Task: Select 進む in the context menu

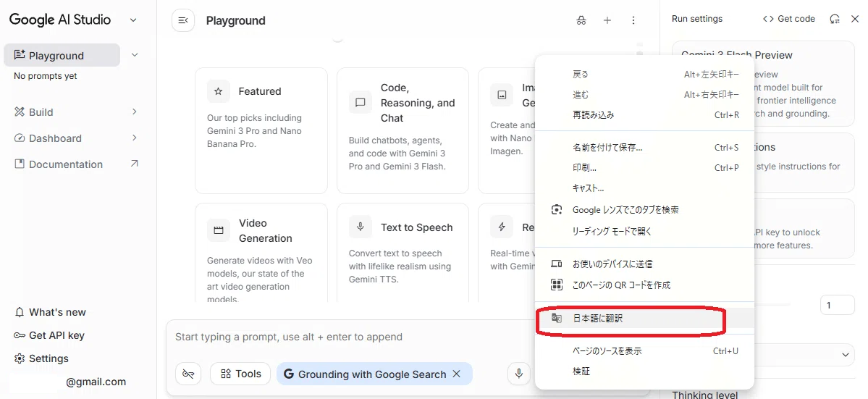Action: pos(646,95)
